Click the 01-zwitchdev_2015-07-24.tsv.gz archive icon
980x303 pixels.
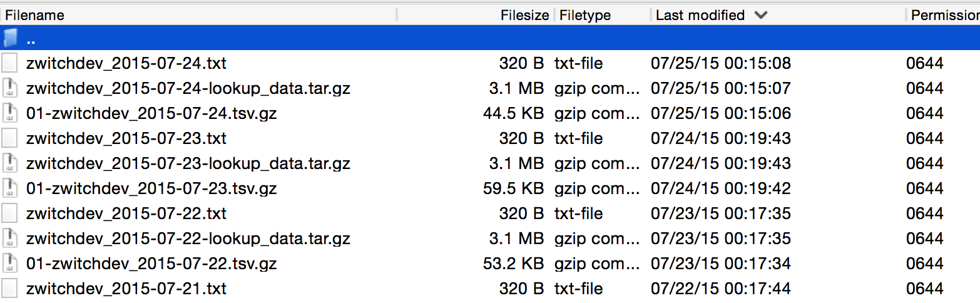click(x=10, y=113)
